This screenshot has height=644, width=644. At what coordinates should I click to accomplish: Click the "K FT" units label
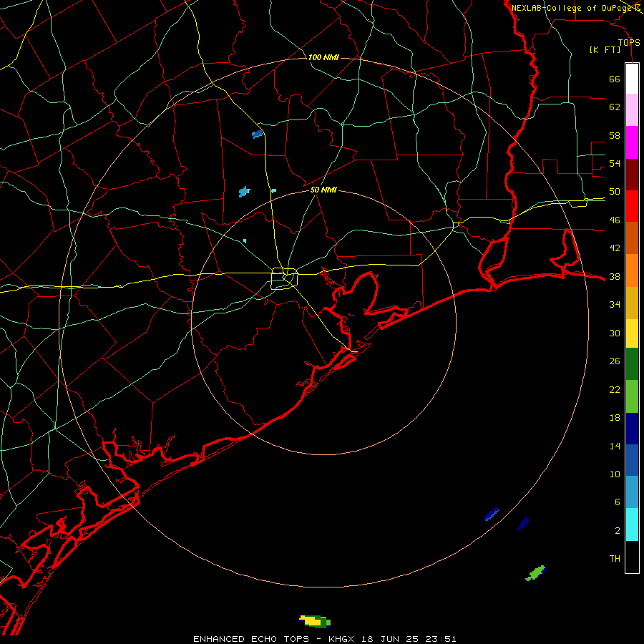(x=605, y=50)
